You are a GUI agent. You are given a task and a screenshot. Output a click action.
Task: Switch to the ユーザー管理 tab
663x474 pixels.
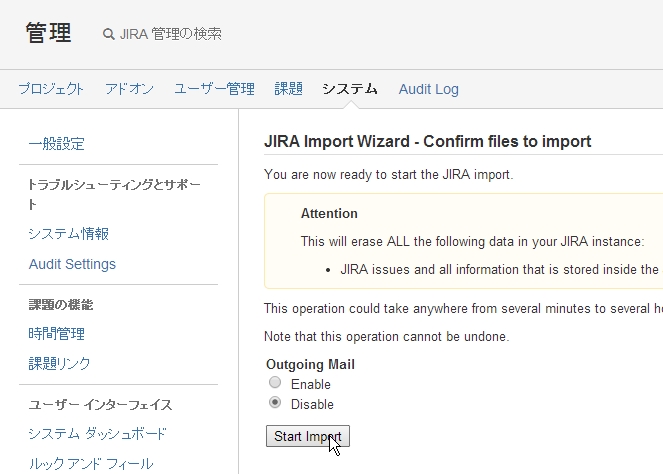(214, 89)
